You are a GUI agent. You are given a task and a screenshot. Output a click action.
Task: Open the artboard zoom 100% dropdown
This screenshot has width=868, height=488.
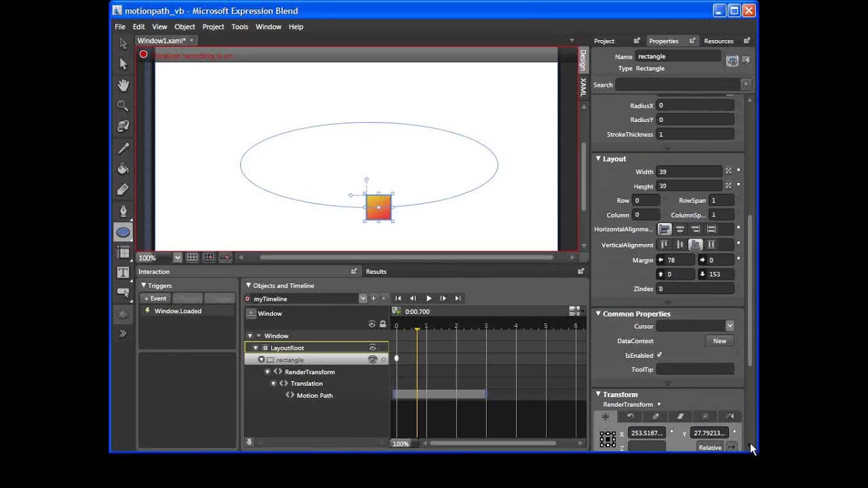click(x=178, y=258)
